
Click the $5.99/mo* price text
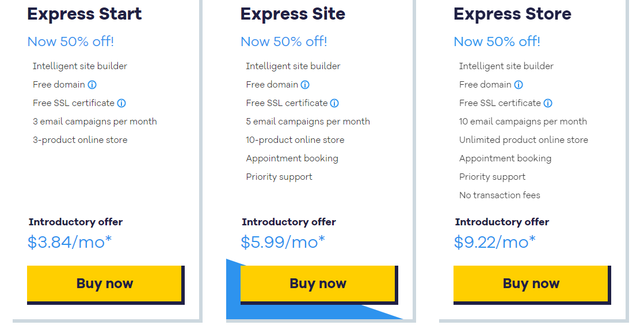point(283,243)
